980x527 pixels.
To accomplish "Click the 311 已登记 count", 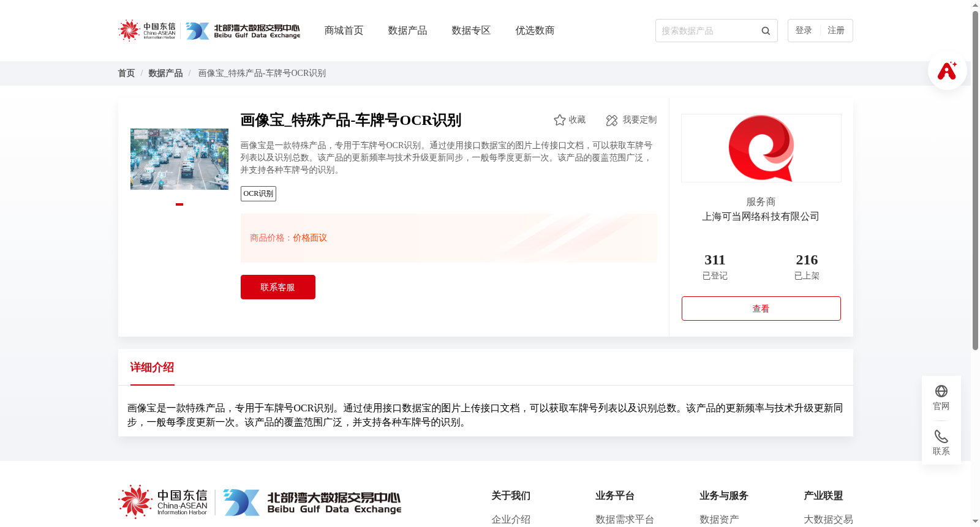I will point(715,267).
